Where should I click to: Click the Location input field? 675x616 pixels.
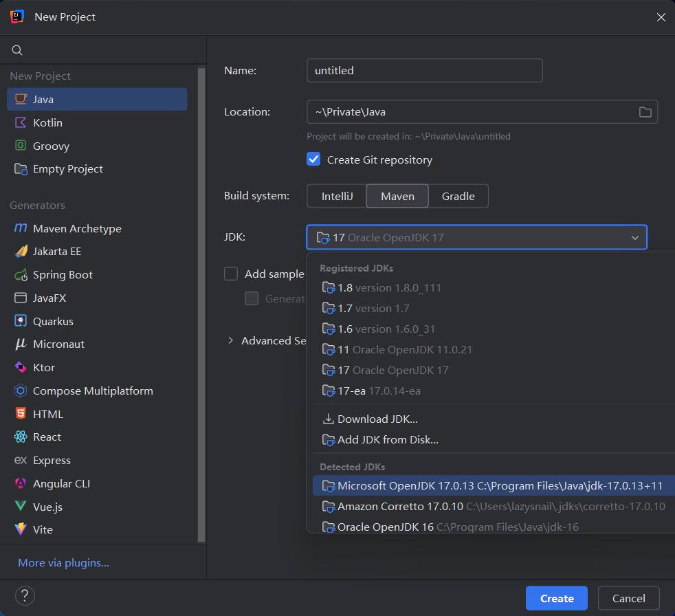[482, 112]
